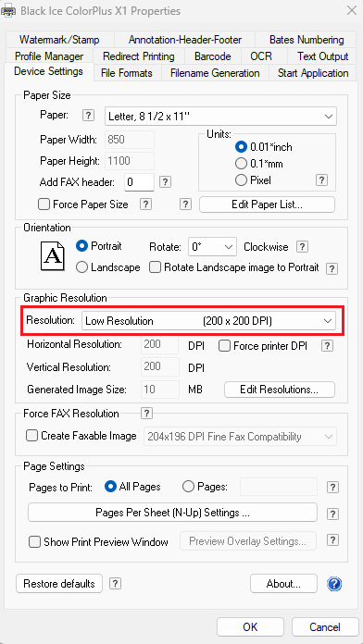Click the Edit Paper List button
The height and width of the screenshot is (644, 363).
pos(268,204)
